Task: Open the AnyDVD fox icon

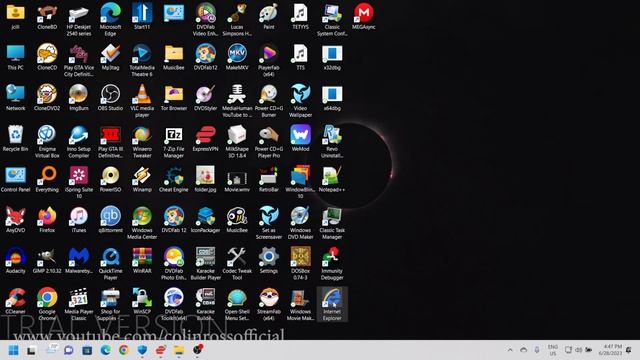Action: [16, 220]
